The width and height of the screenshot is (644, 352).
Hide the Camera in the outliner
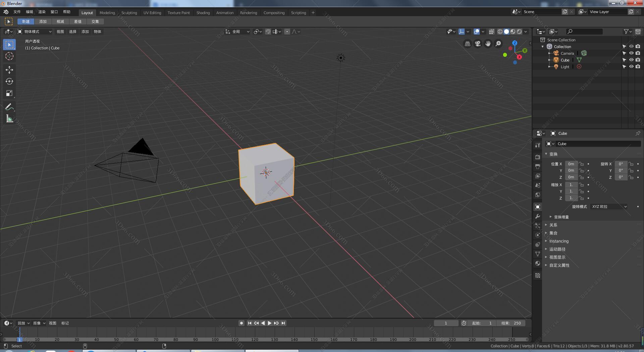click(x=631, y=53)
